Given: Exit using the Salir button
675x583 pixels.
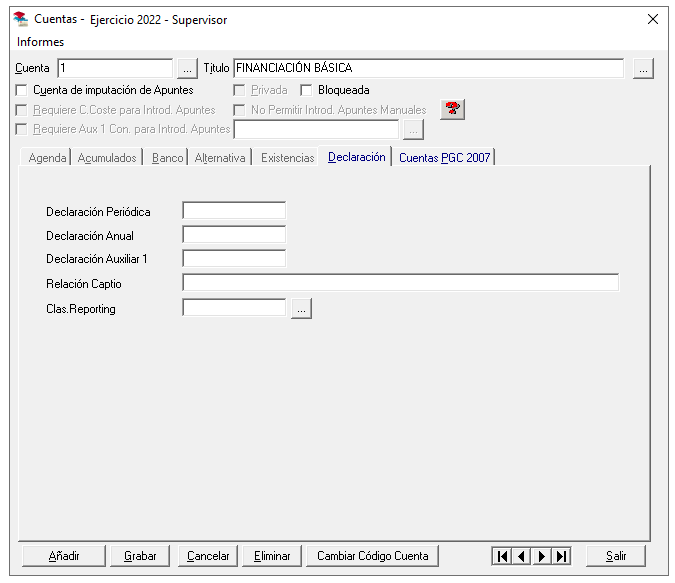Looking at the screenshot, I should [x=615, y=556].
